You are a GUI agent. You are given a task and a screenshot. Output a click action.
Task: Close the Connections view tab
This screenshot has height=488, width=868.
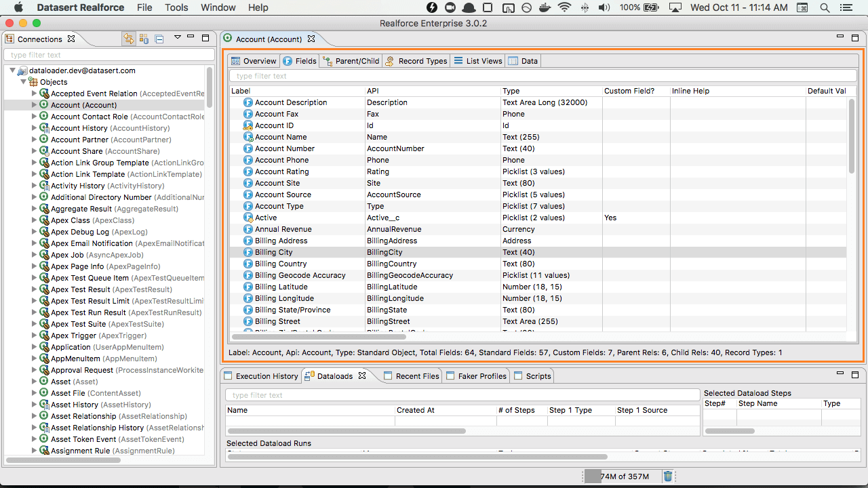click(x=71, y=39)
